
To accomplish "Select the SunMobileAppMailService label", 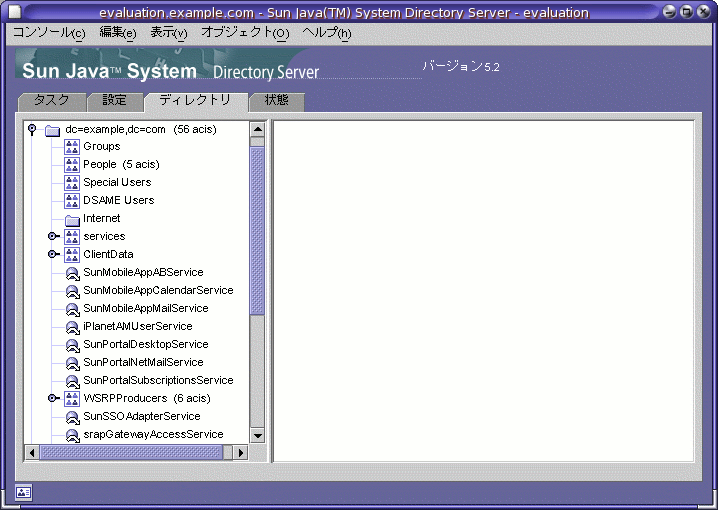I will click(146, 308).
